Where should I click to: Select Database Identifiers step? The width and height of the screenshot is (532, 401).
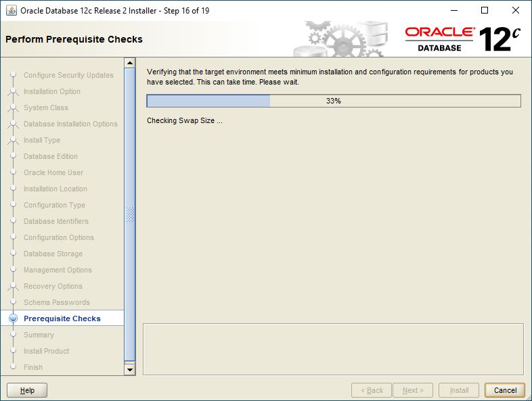pyautogui.click(x=56, y=221)
